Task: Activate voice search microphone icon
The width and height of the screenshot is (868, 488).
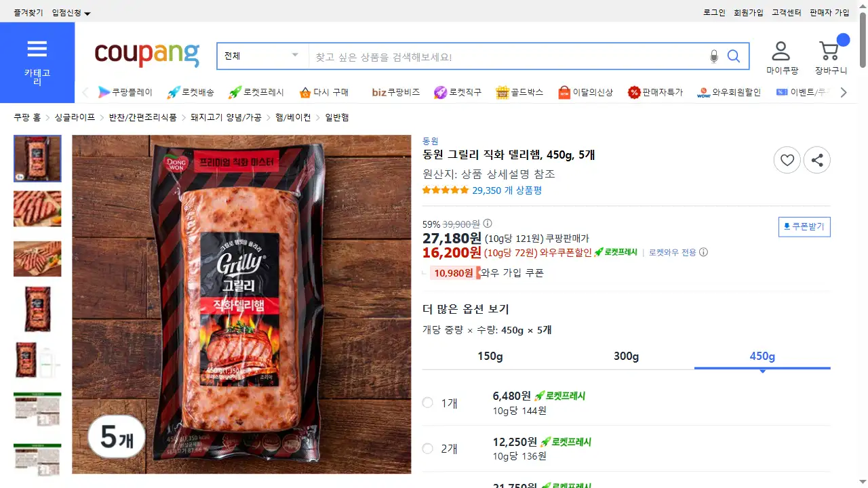Action: point(713,56)
